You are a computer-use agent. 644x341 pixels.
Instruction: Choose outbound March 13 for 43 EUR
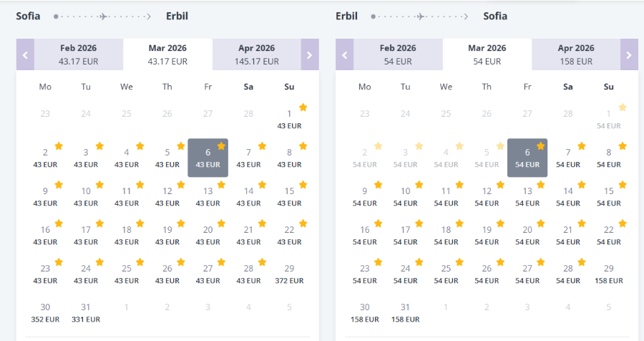(208, 196)
